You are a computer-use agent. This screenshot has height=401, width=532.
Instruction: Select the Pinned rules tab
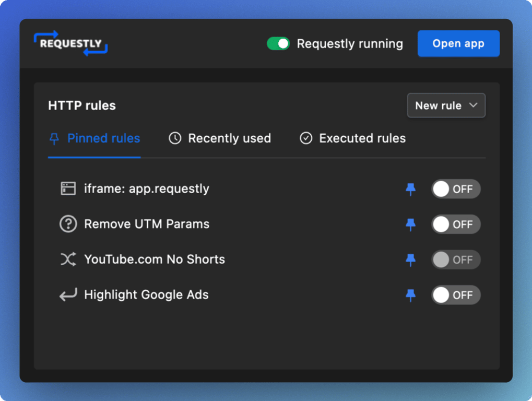[94, 138]
